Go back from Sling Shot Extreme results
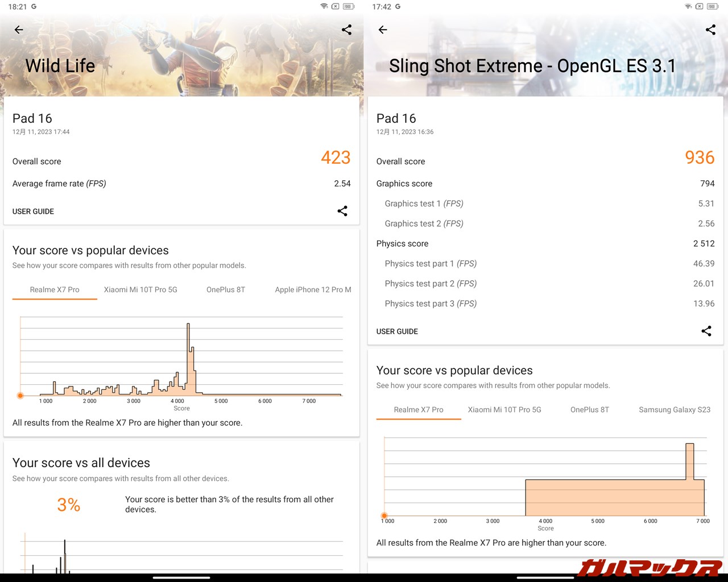Viewport: 728px width, 582px height. pos(383,30)
